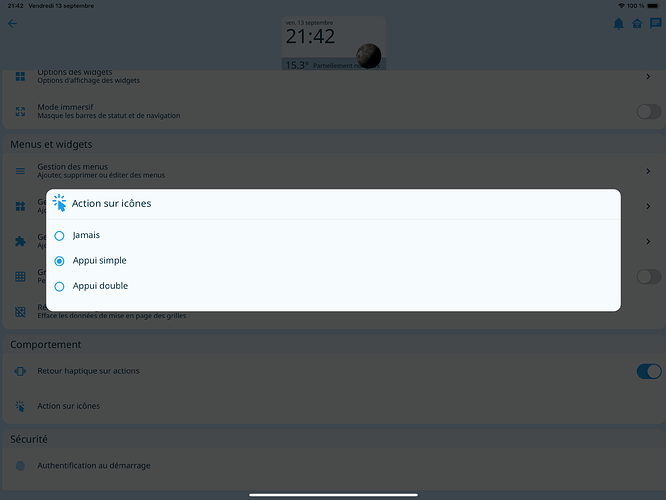The width and height of the screenshot is (666, 500).
Task: Click the Gestion des menus hamburger icon
Action: click(x=20, y=171)
